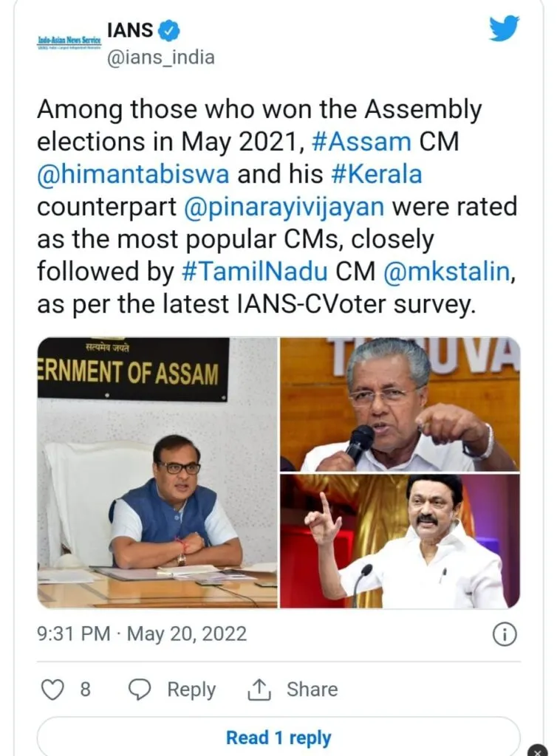Screen dimensions: 557x756
Task: Click the share upload arrow icon
Action: 259,690
